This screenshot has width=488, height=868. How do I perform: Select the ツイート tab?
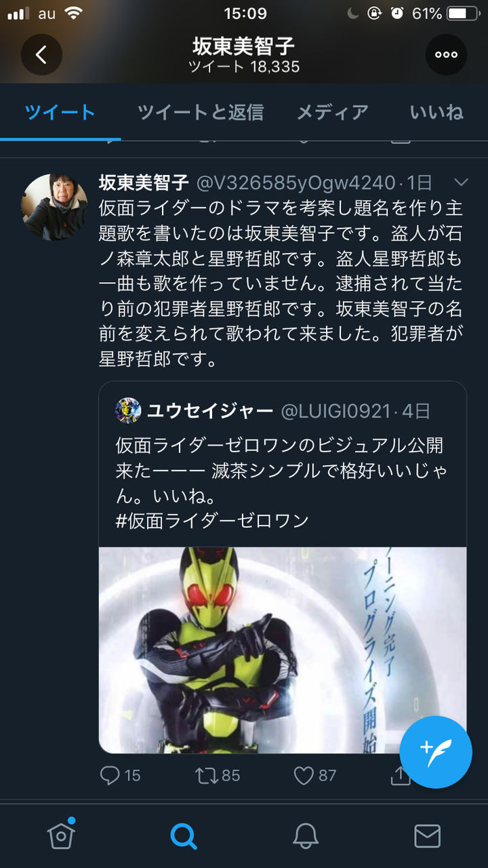(x=60, y=112)
